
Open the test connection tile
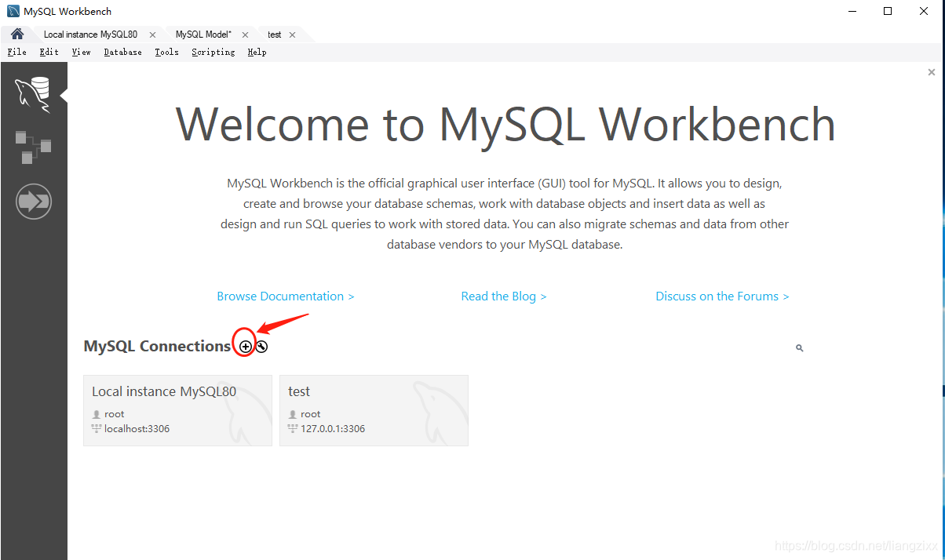374,410
